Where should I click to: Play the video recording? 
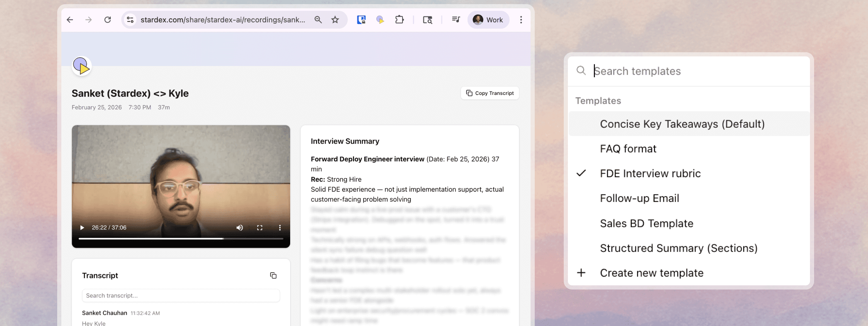click(82, 228)
